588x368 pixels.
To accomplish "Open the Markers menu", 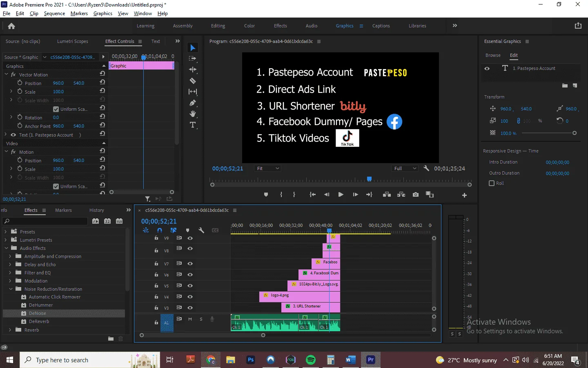I will tap(79, 13).
